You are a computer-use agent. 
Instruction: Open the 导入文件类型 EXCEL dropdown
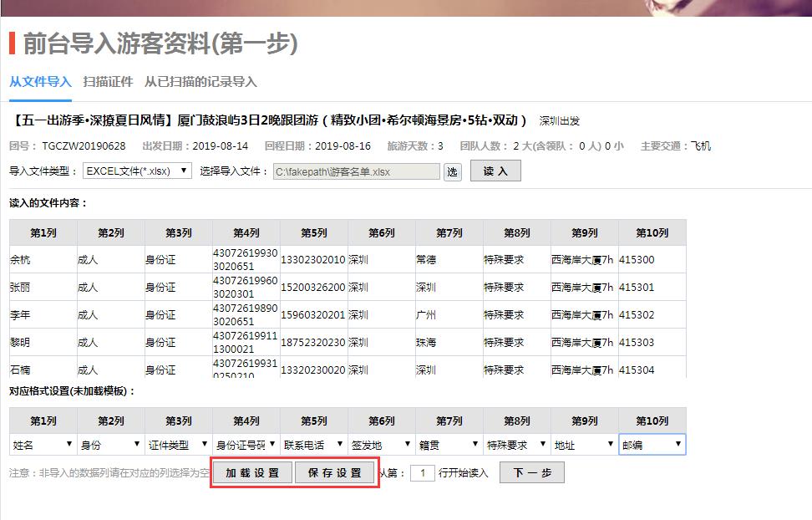click(x=137, y=171)
